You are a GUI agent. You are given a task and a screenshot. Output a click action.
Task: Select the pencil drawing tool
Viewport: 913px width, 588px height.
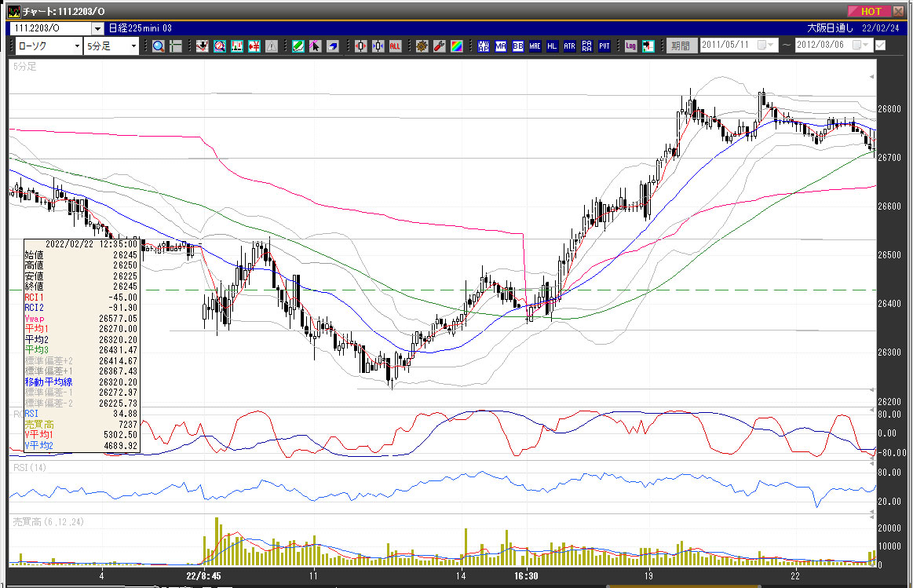[298, 46]
